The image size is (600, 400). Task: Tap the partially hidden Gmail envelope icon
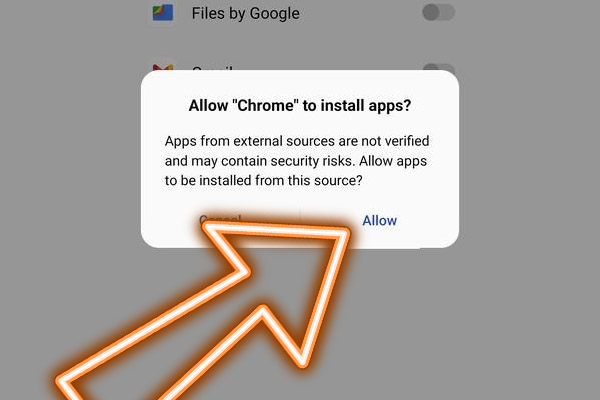[163, 67]
